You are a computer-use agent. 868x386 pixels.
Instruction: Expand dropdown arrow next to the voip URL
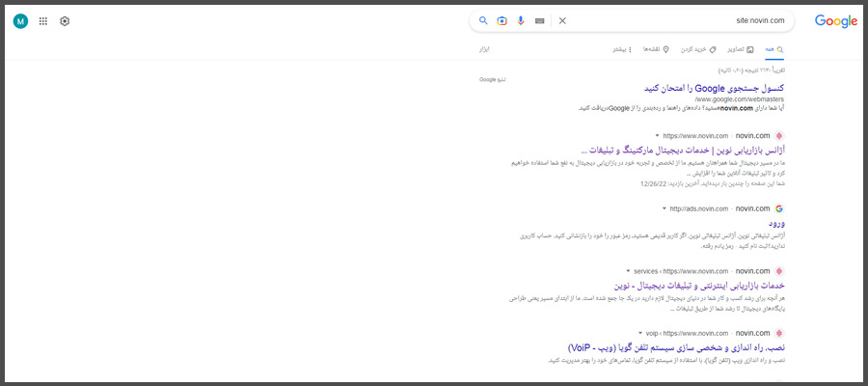(640, 333)
